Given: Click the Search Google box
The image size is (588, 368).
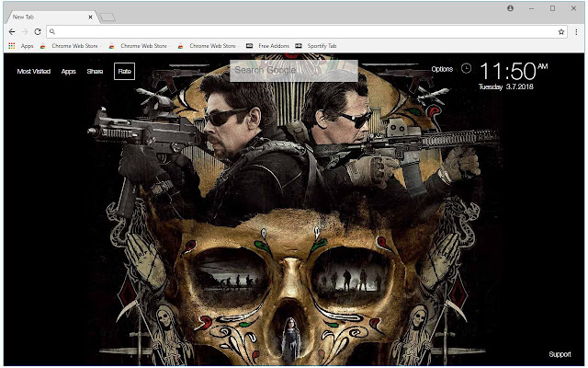Looking at the screenshot, I should 294,71.
